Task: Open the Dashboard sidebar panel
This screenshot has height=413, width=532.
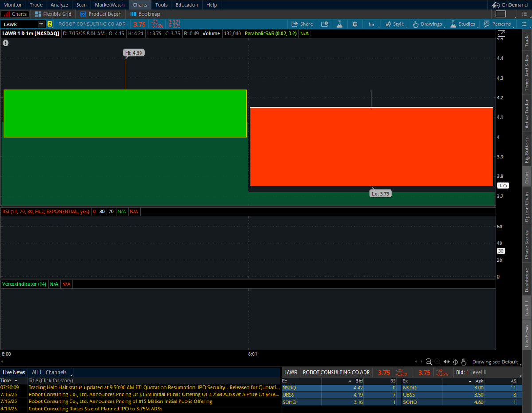Action: click(527, 279)
